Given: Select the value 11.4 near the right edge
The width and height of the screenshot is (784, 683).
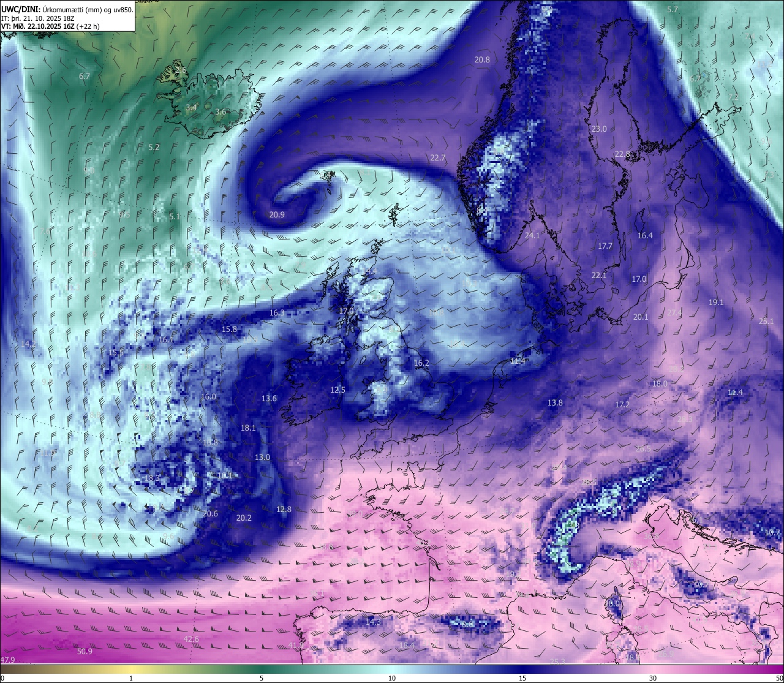Looking at the screenshot, I should 735,393.
